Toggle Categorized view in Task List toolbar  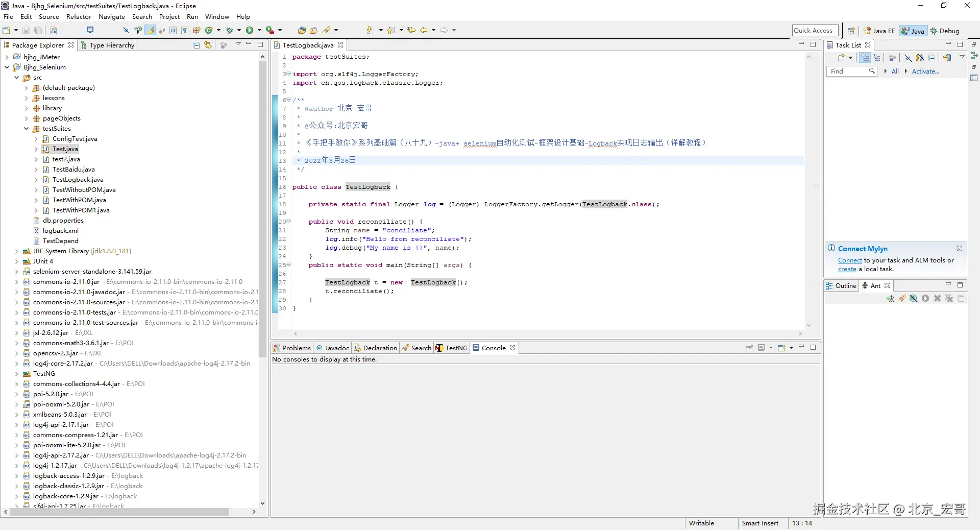pos(865,58)
